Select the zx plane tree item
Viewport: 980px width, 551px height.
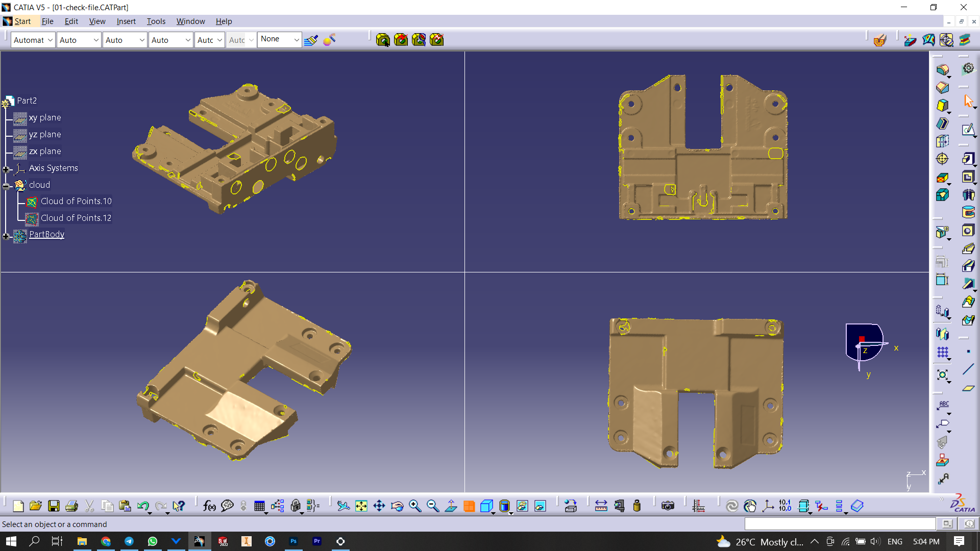pos(45,151)
